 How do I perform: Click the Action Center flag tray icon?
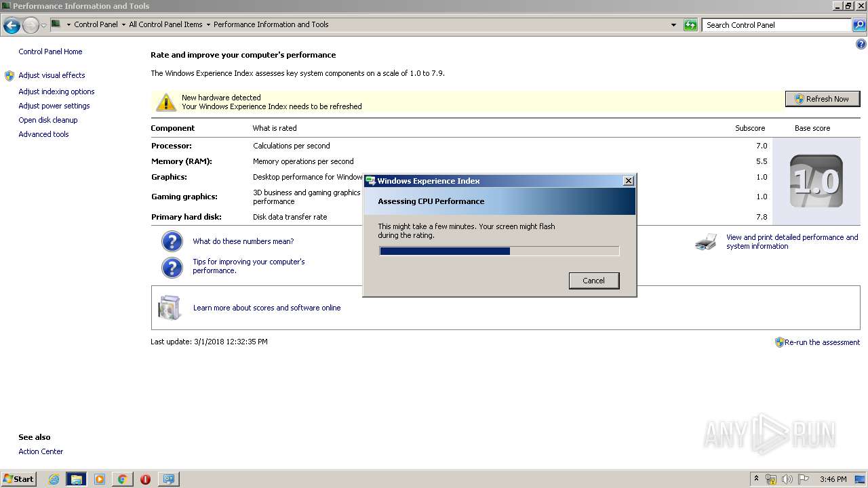[804, 479]
